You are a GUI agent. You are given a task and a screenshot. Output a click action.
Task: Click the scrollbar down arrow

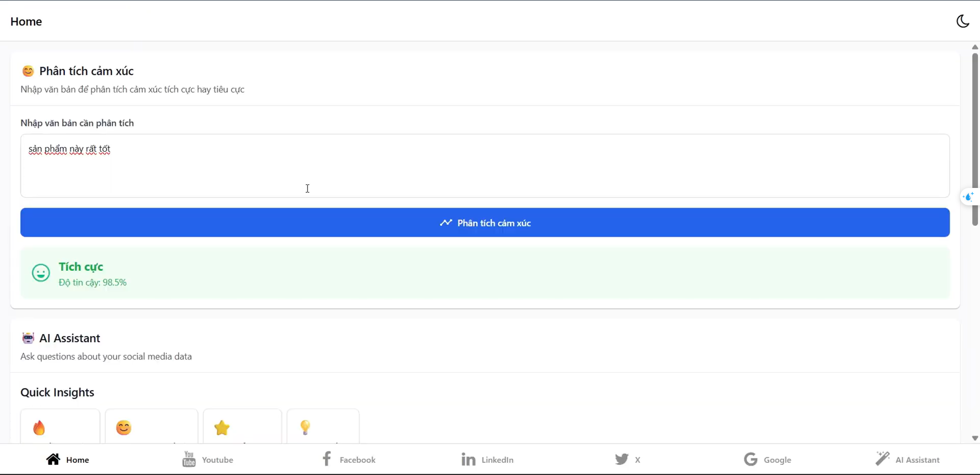pyautogui.click(x=974, y=438)
